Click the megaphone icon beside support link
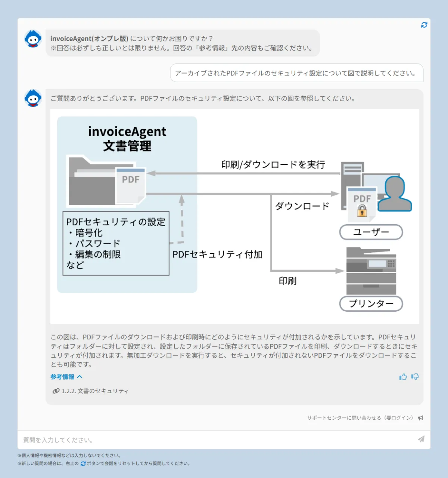Screen dimensions: 448x478 tap(421, 418)
